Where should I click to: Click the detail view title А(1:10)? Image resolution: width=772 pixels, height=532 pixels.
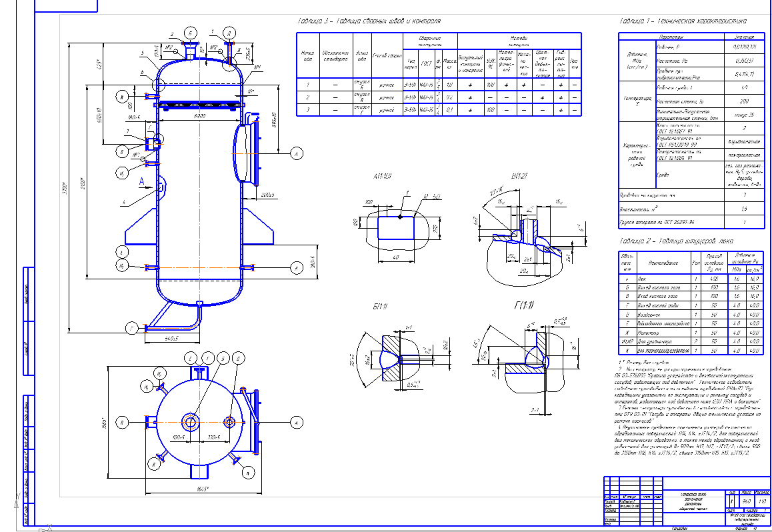click(387, 177)
